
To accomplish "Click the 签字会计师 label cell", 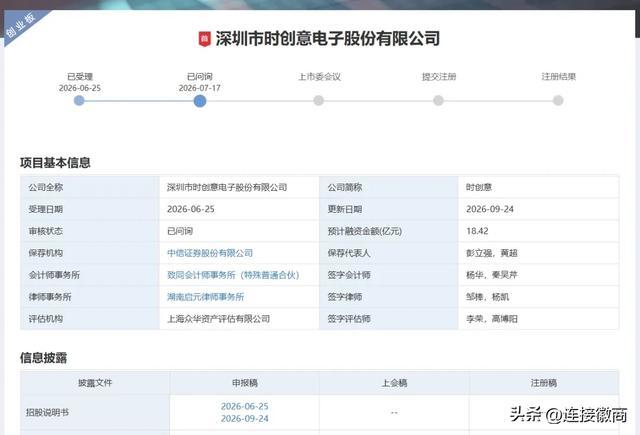I will pyautogui.click(x=389, y=275).
